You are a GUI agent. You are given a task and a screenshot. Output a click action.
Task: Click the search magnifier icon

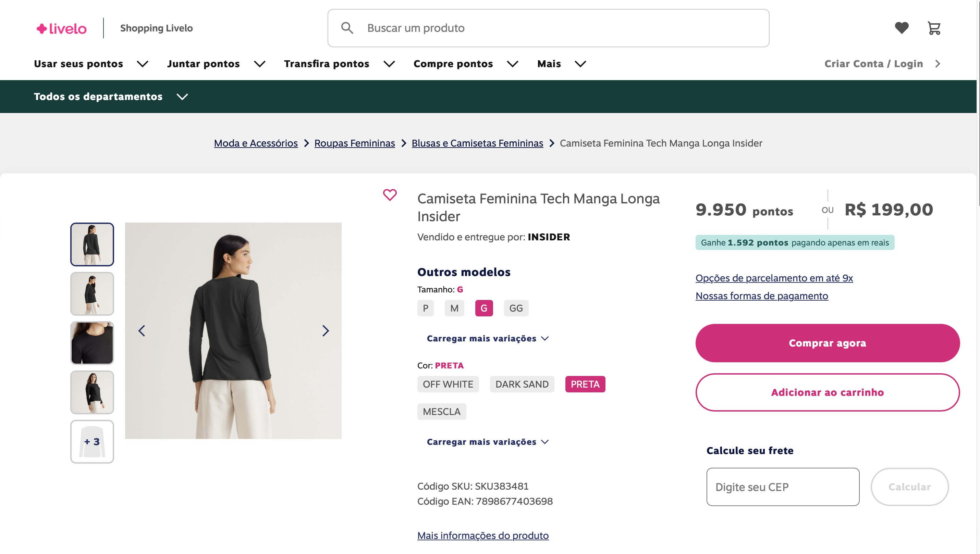pyautogui.click(x=347, y=28)
